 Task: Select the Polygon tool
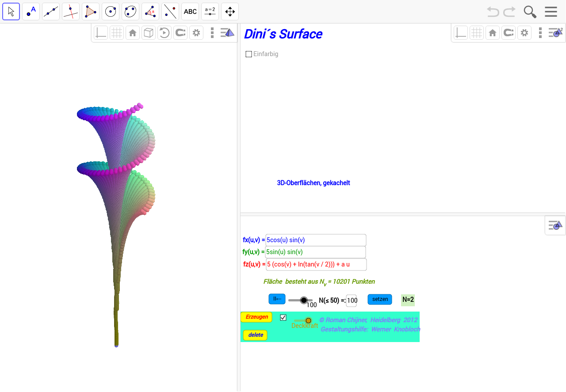pyautogui.click(x=90, y=11)
